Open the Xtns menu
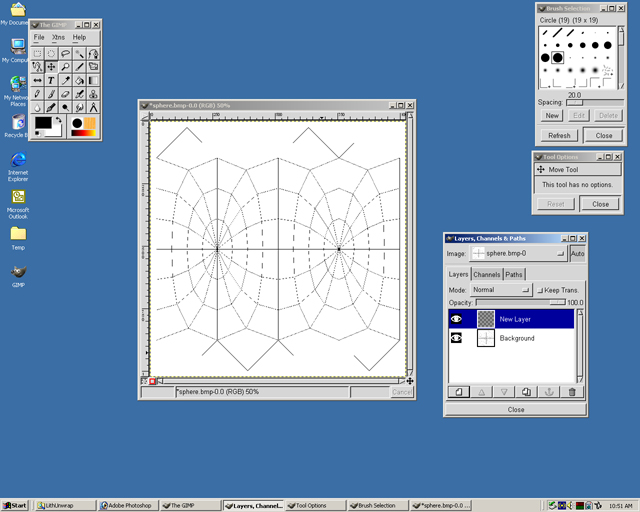 point(58,37)
